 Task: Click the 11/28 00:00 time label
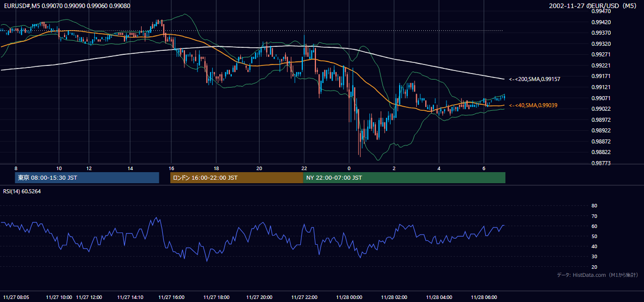pyautogui.click(x=349, y=297)
